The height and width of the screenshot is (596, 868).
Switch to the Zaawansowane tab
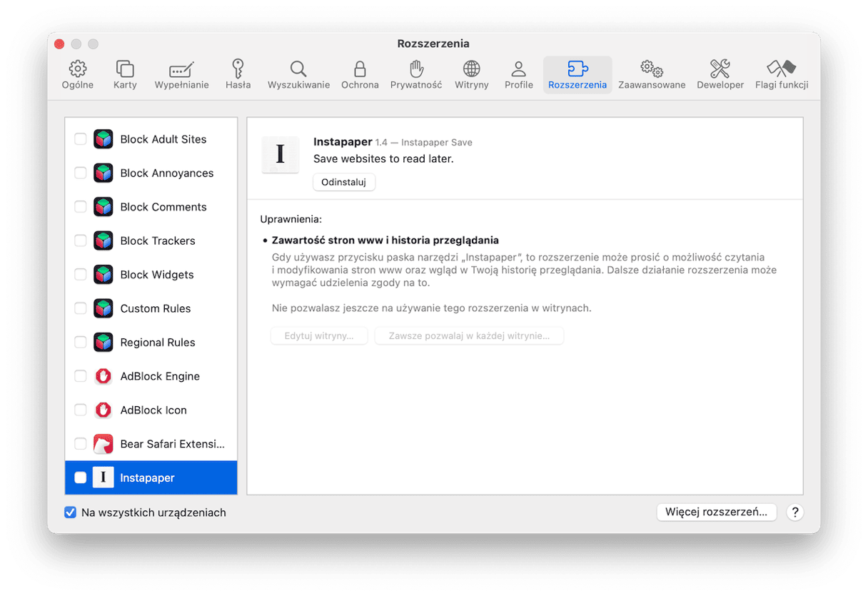651,75
